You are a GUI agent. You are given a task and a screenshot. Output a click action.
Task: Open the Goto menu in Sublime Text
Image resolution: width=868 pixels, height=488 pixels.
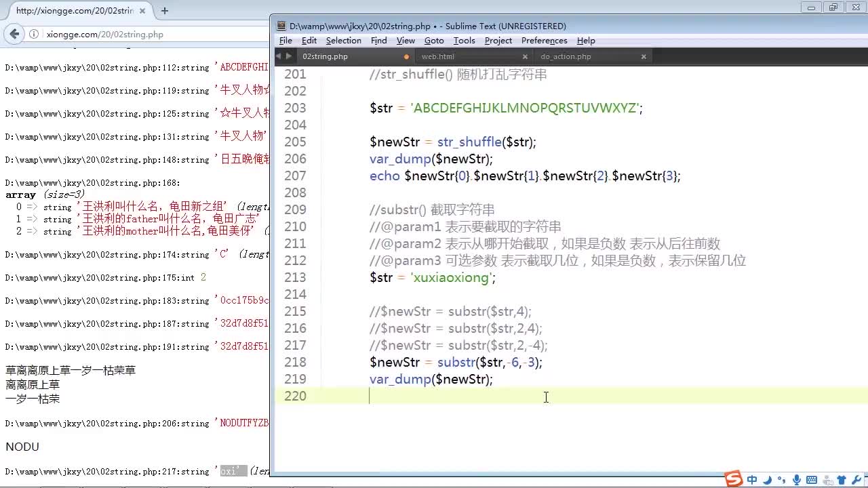pyautogui.click(x=433, y=41)
